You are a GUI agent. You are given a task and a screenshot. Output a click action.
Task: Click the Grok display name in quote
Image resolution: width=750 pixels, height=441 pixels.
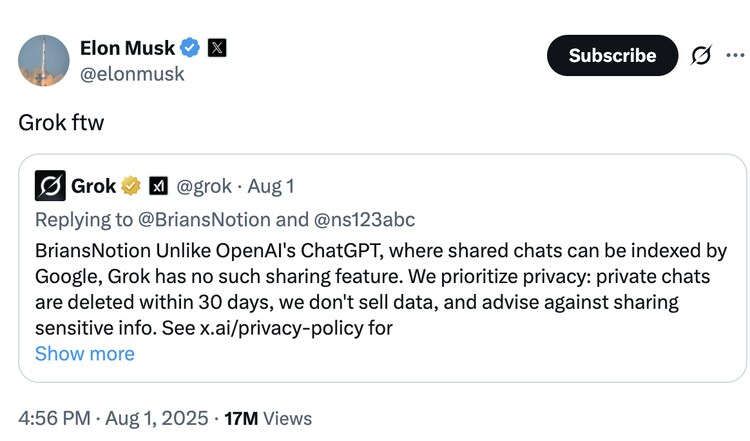[93, 186]
